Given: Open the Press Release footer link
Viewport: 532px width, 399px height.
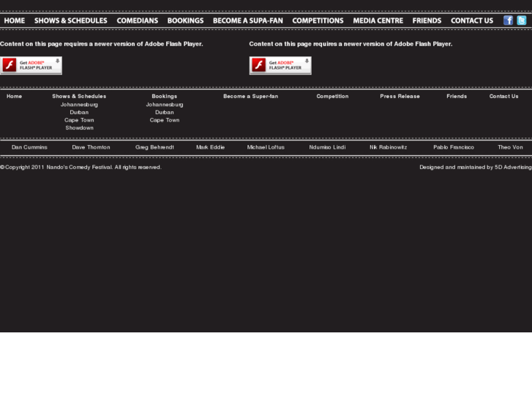Looking at the screenshot, I should pyautogui.click(x=400, y=97).
